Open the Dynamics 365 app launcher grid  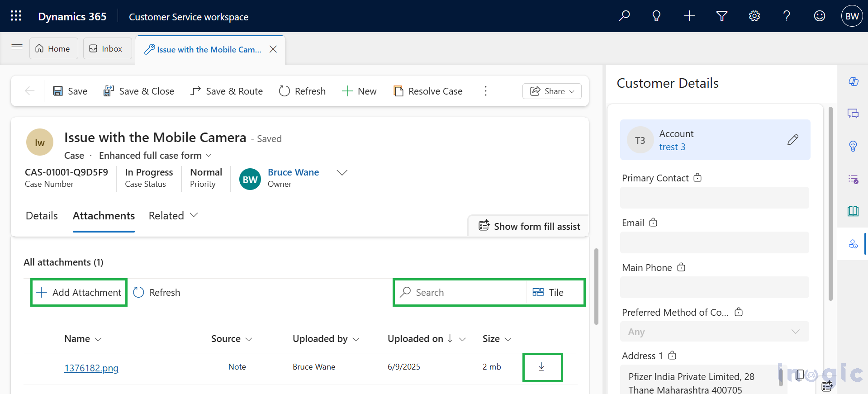pos(16,16)
